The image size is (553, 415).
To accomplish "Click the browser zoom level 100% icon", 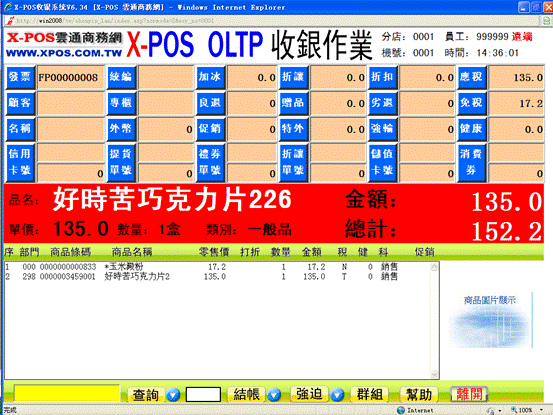I will click(x=522, y=410).
